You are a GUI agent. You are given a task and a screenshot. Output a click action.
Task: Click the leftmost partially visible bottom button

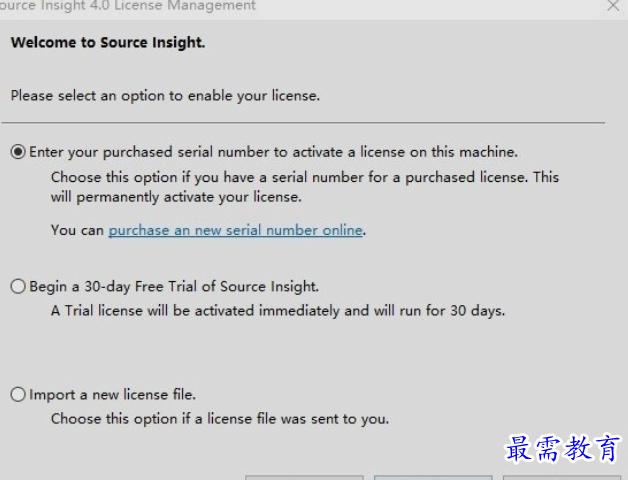pos(304,478)
